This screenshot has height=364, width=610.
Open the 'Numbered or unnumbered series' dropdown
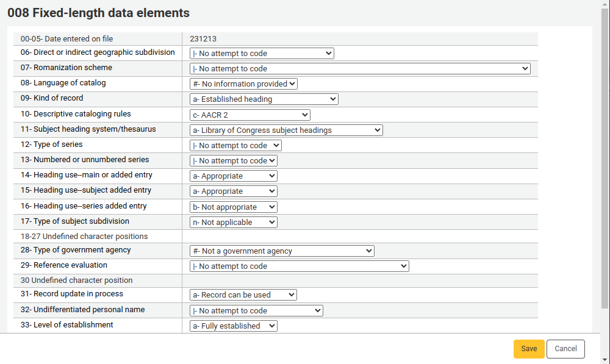click(233, 160)
